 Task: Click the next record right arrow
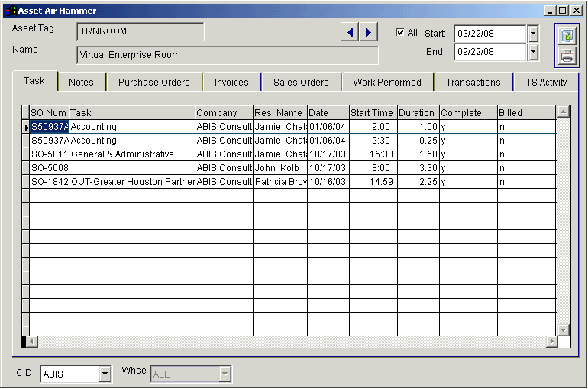369,32
